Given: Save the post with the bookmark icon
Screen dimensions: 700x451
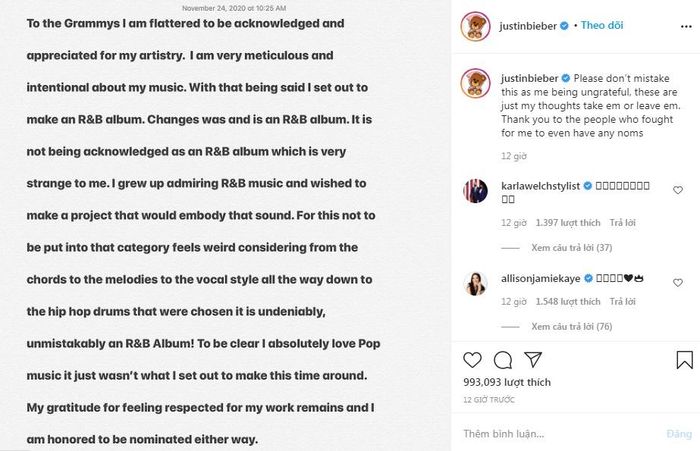Looking at the screenshot, I should 684,360.
